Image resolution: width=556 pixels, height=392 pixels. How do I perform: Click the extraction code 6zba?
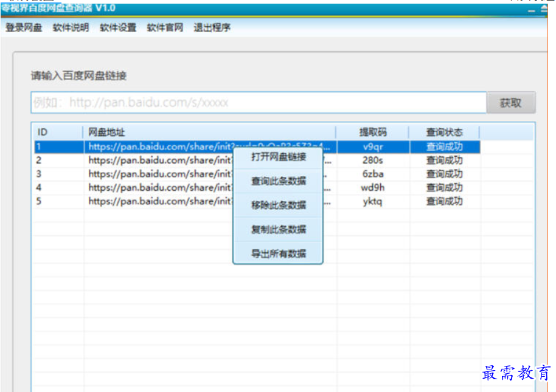[x=373, y=174]
